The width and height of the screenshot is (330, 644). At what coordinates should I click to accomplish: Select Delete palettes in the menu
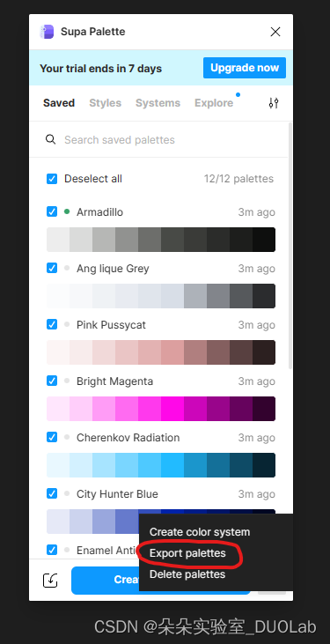tap(187, 574)
